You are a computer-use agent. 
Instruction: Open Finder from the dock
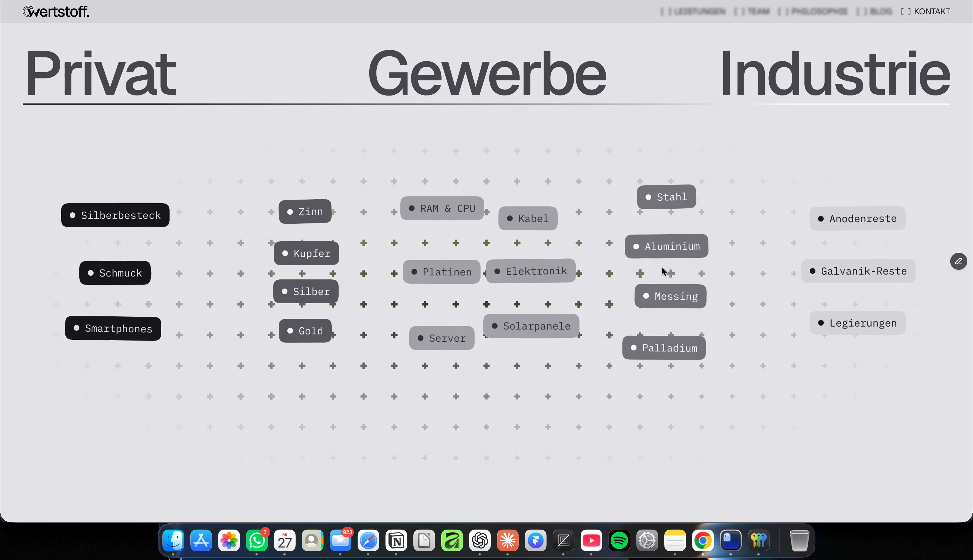(173, 540)
